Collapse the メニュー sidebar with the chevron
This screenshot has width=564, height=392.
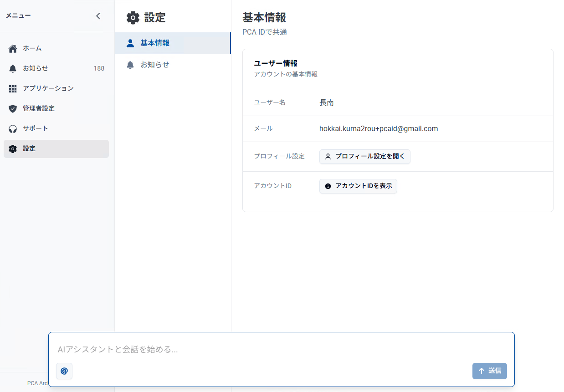coord(98,16)
